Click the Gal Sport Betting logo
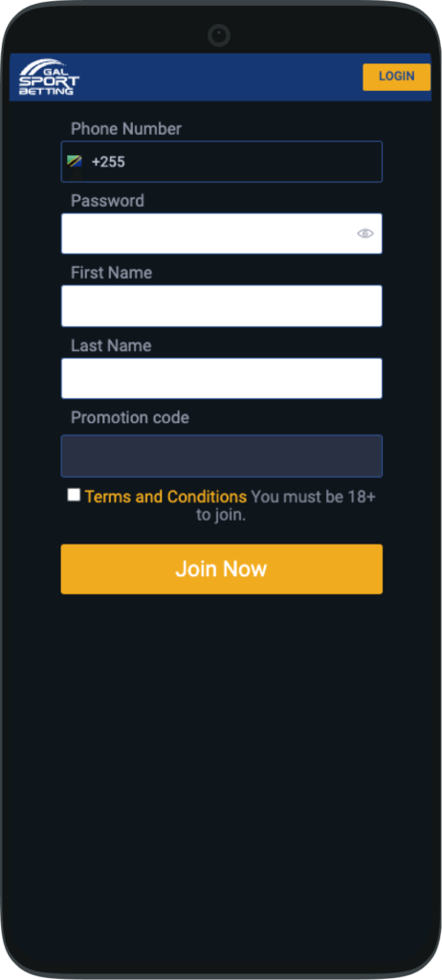442x980 pixels. (x=49, y=77)
